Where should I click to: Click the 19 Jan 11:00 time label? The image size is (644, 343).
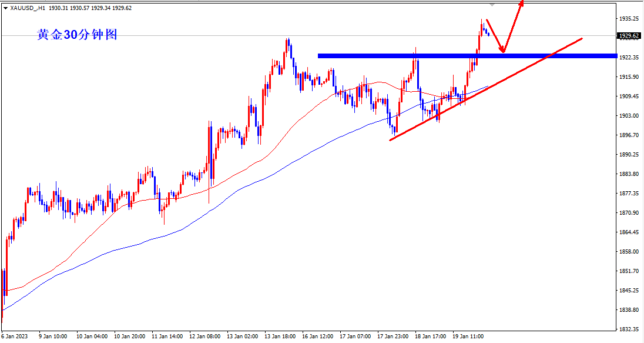(468, 337)
